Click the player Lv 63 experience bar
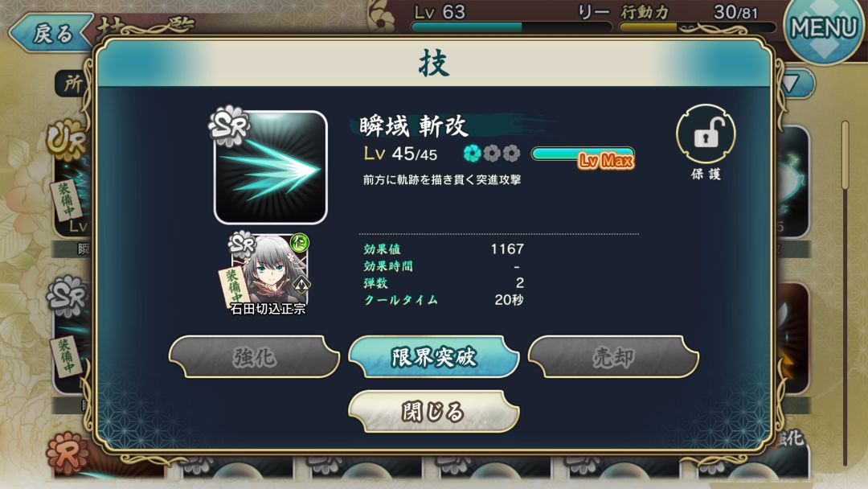Screen dimensions: 868x489 click(512, 27)
